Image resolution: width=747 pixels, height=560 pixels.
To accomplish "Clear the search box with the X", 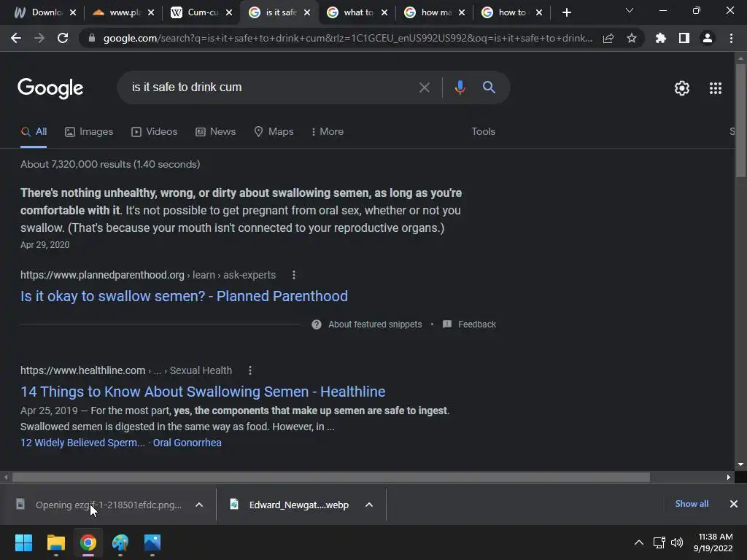I will point(424,87).
